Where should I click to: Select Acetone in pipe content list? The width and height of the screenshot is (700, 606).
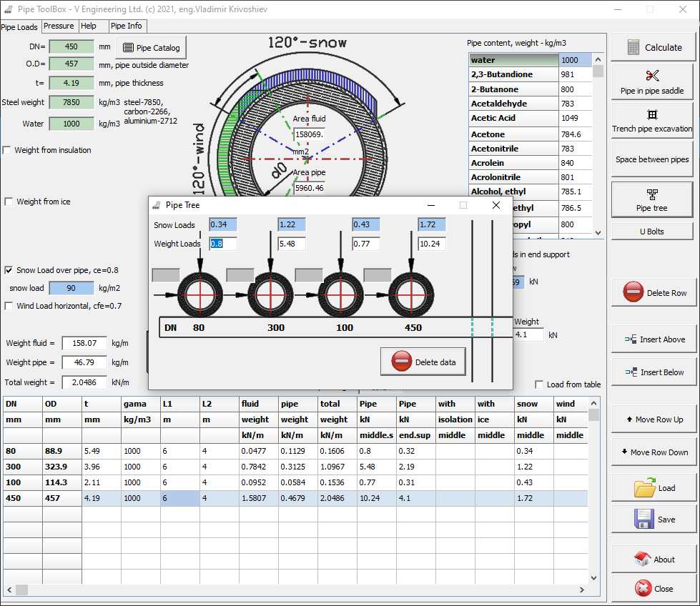point(513,134)
